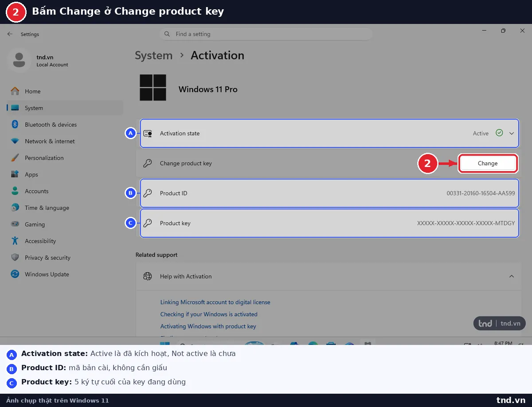Close the Settings window
This screenshot has height=407, width=532.
522,31
